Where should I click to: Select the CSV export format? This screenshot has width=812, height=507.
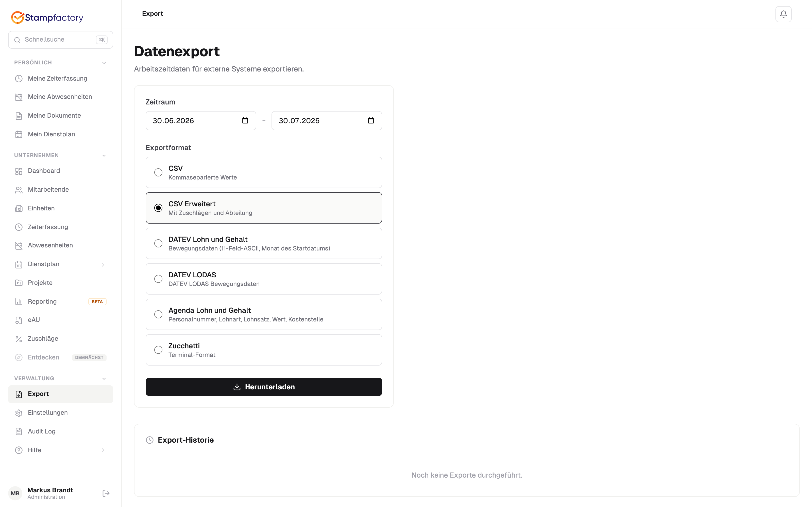[264, 172]
